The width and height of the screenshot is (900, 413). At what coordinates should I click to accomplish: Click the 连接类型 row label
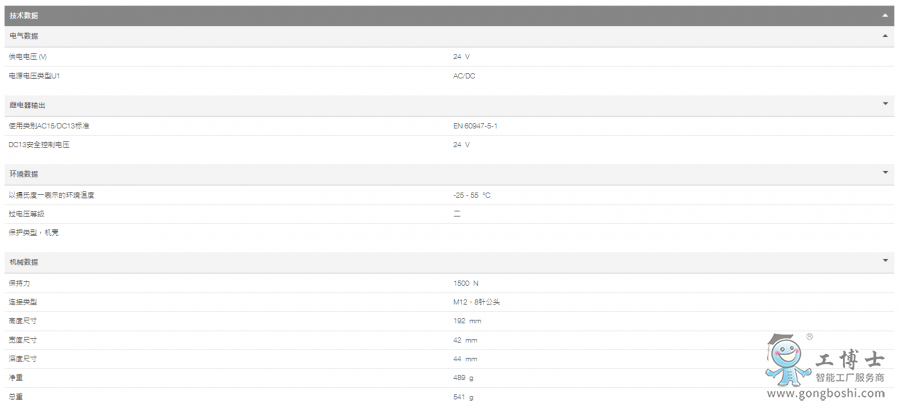pyautogui.click(x=22, y=302)
